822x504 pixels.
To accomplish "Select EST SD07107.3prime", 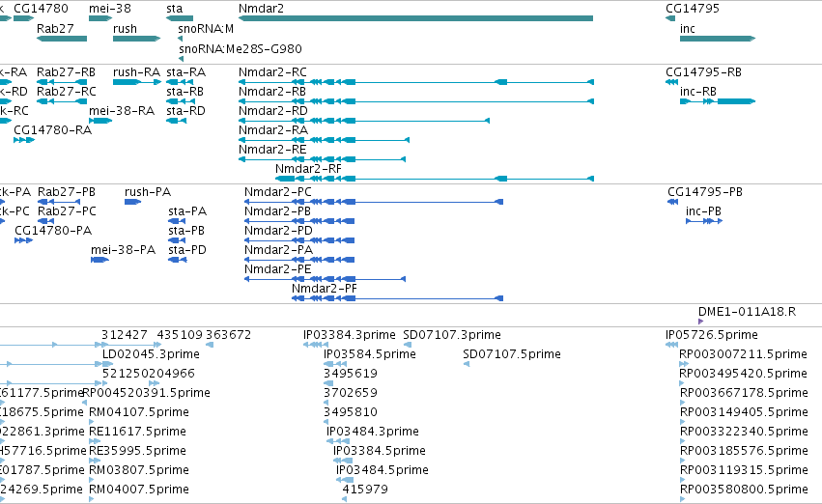I will [408, 345].
